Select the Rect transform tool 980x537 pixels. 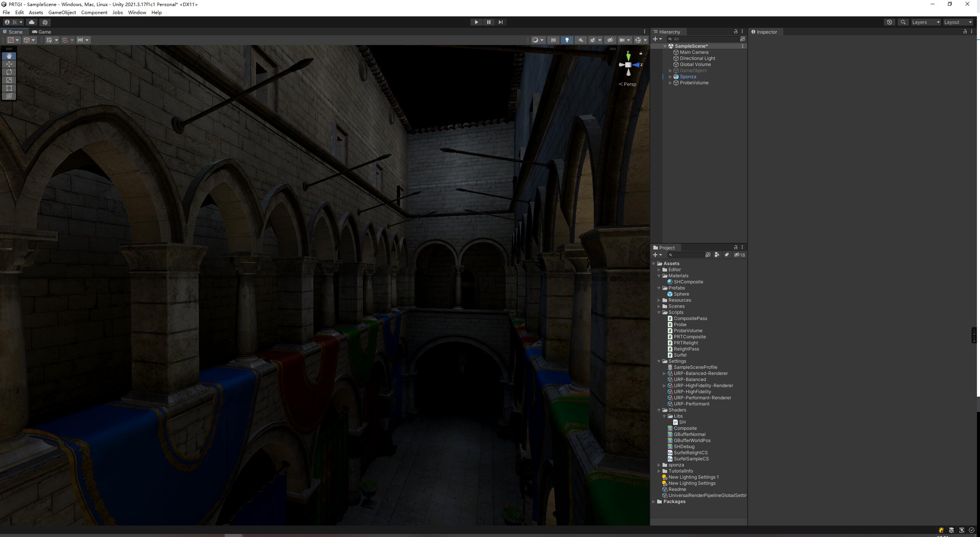click(x=9, y=88)
